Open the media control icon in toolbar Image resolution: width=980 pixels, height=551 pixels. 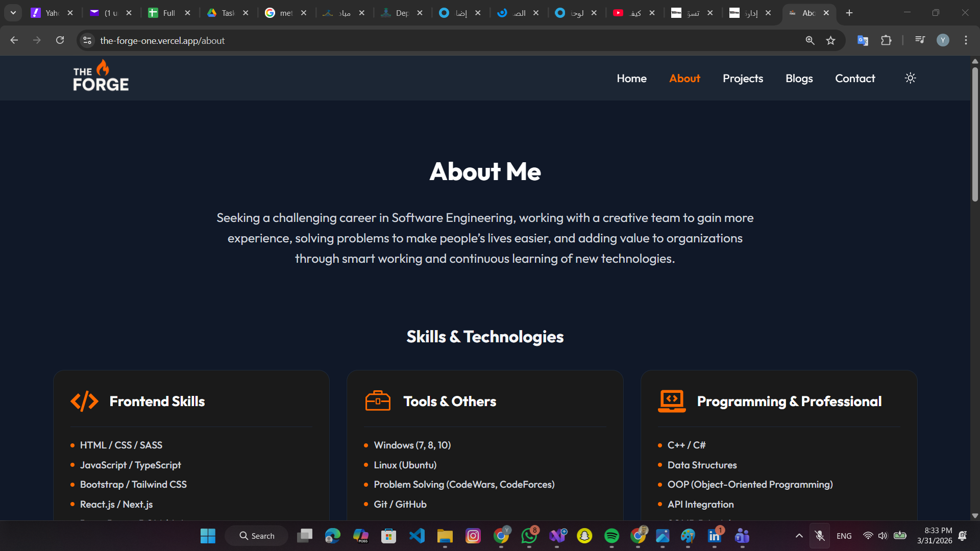(x=920, y=40)
